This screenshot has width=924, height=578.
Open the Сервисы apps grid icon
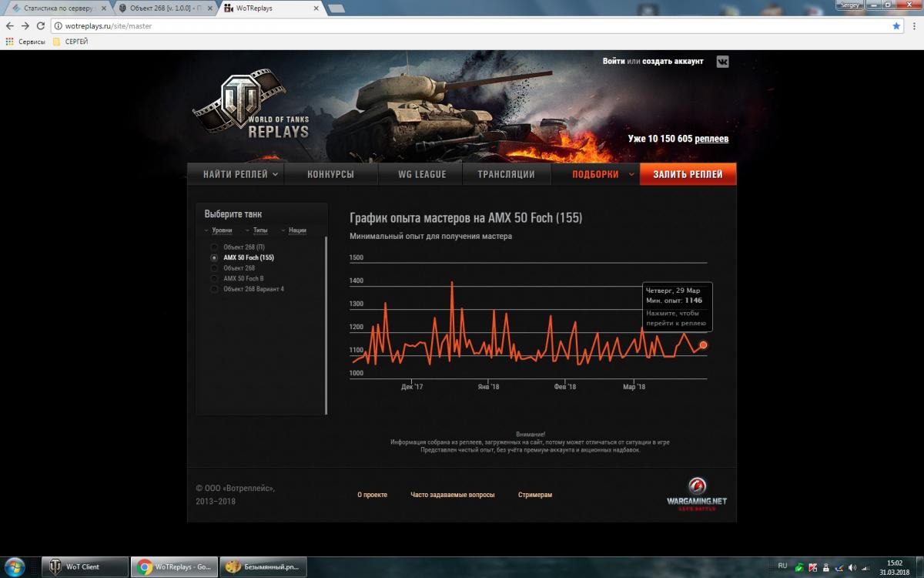coord(9,42)
